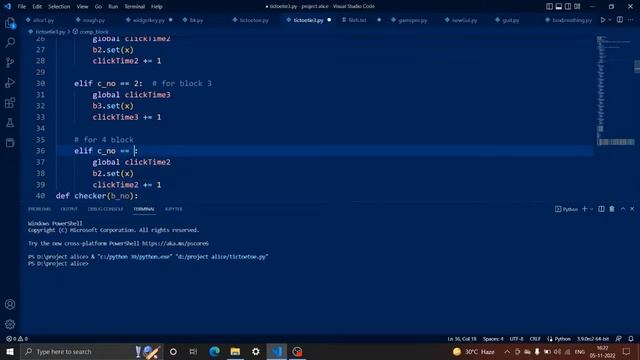This screenshot has width=640, height=360.
Task: Open the Accounts menu in activity bar
Action: [10, 304]
